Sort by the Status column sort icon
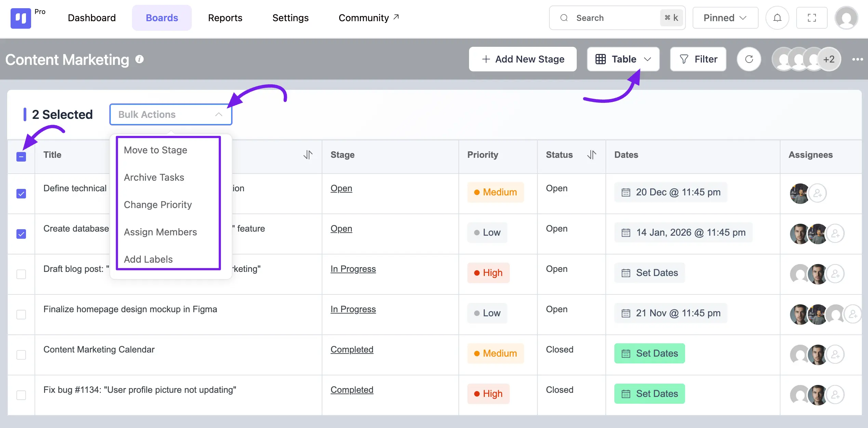The height and width of the screenshot is (428, 868). click(591, 155)
